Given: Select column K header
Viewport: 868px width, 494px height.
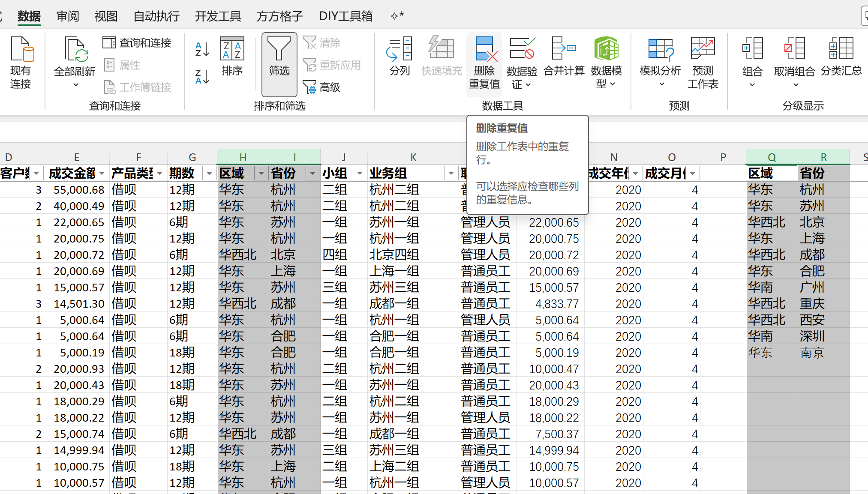Looking at the screenshot, I should [x=413, y=157].
